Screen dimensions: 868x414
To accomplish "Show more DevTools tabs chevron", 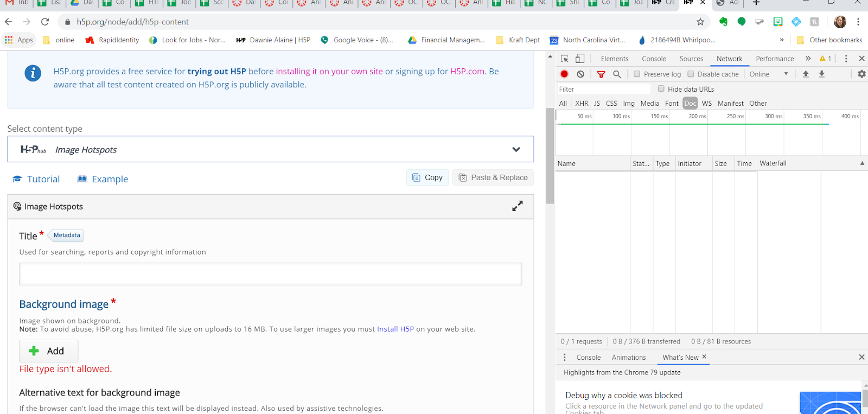I will [x=808, y=59].
